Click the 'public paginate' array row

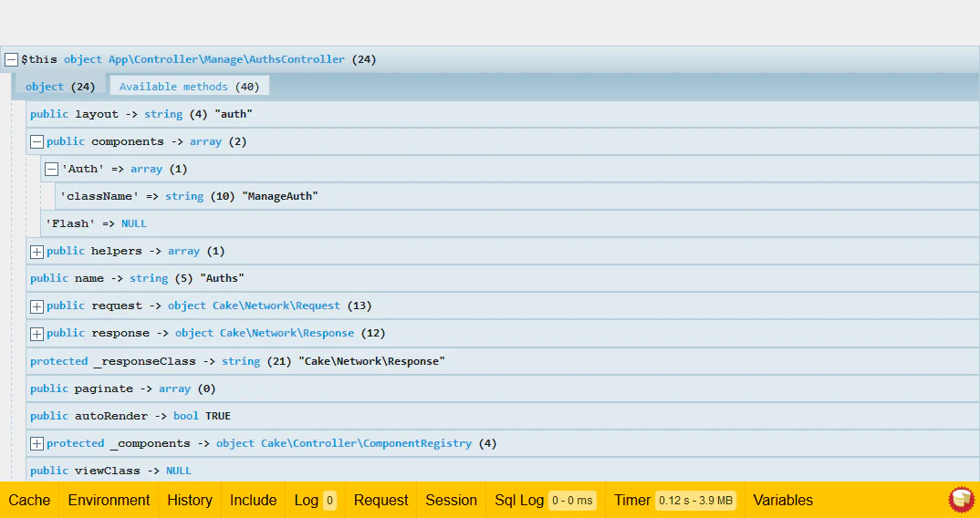[x=503, y=388]
